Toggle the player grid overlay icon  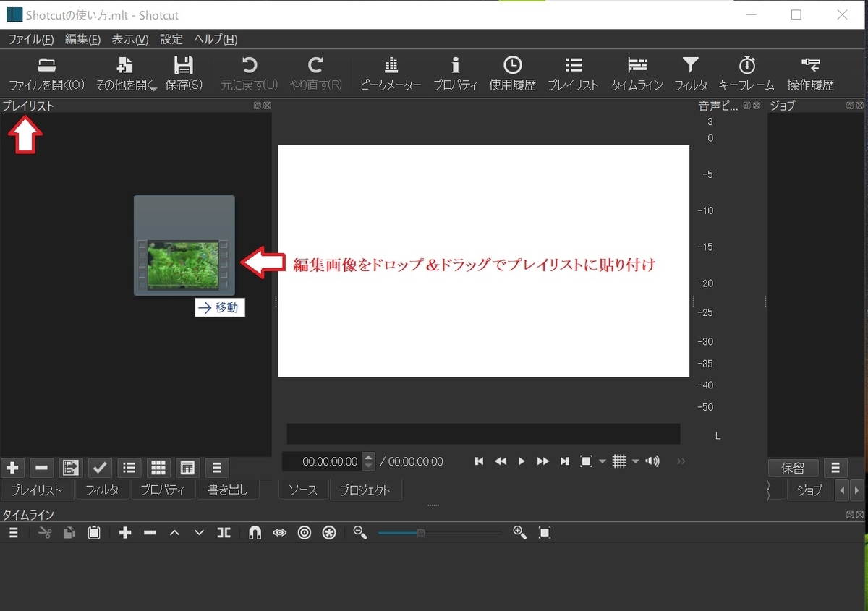click(619, 461)
